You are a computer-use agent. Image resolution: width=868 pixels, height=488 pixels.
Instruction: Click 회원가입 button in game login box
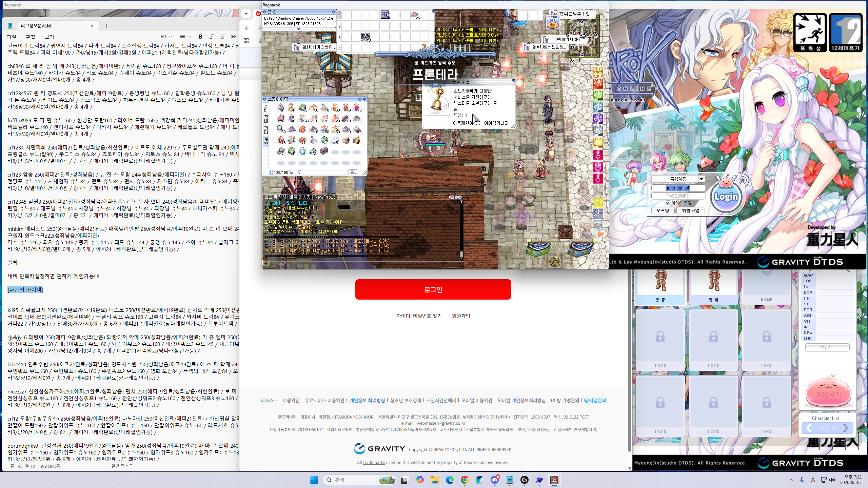pyautogui.click(x=691, y=210)
